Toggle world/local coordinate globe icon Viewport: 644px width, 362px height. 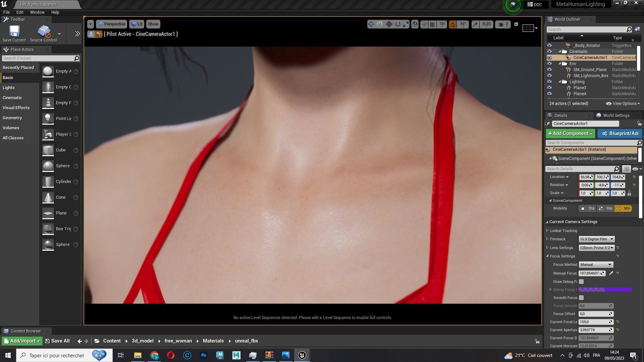(415, 24)
